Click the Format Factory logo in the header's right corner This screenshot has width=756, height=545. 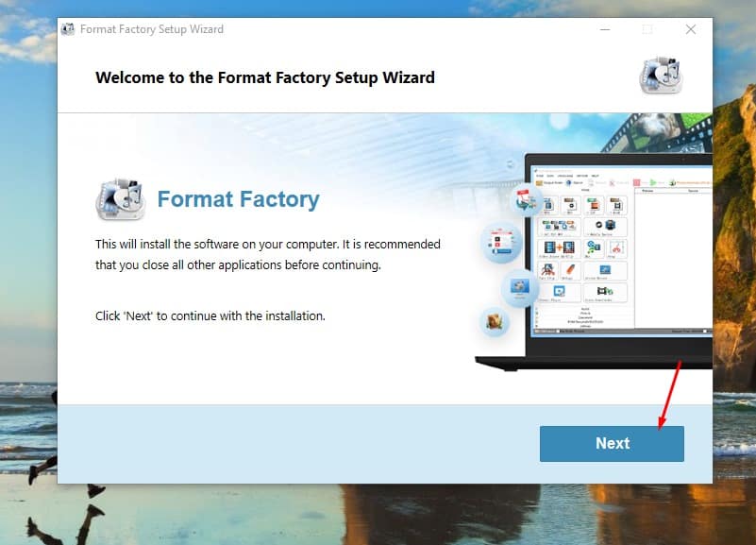[660, 77]
